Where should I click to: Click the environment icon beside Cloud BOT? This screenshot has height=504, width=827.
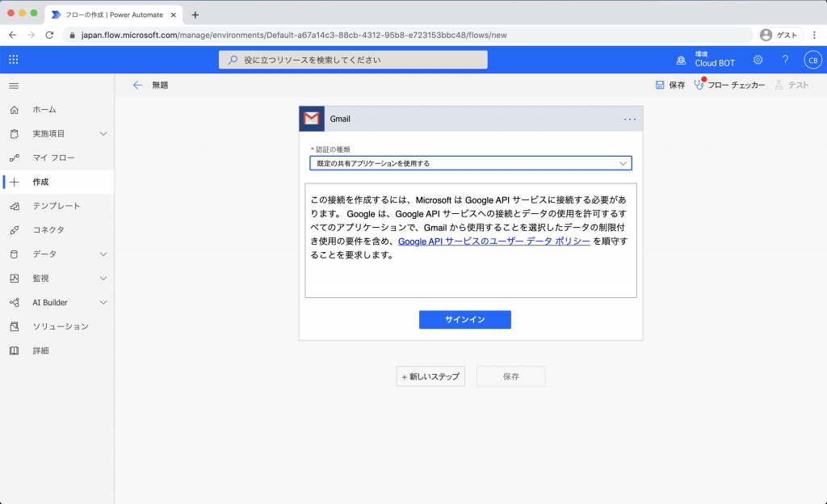[682, 60]
